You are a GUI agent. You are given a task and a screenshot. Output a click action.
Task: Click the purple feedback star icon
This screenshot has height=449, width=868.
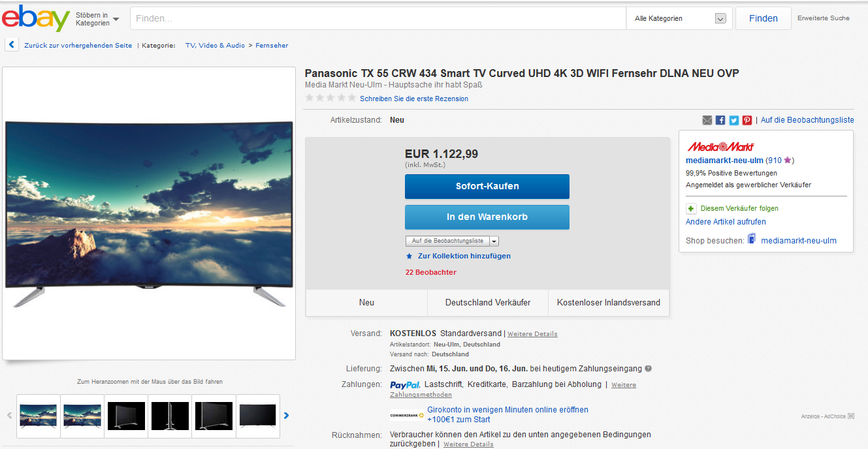coord(788,160)
